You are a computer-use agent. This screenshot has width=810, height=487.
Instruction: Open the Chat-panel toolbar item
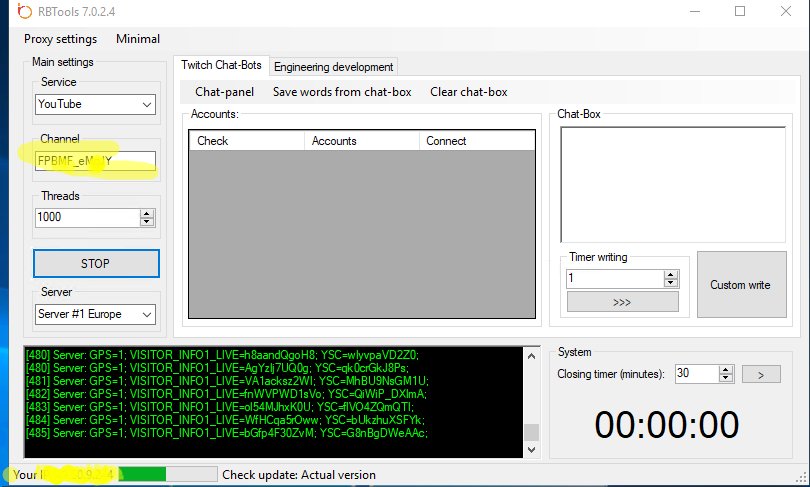click(224, 92)
